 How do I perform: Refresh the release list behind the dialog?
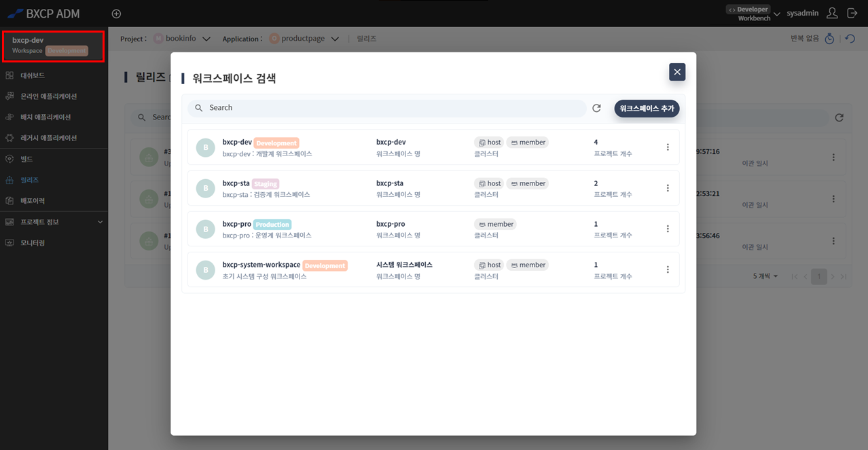pos(839,117)
